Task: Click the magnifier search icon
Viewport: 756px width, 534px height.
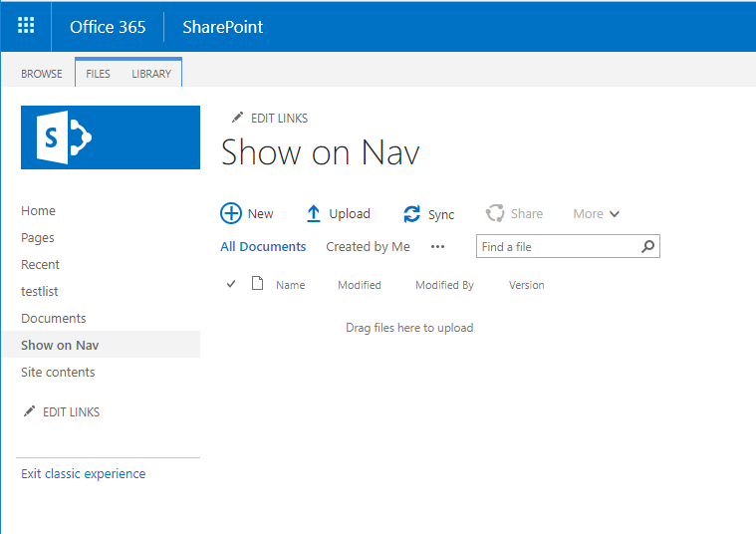Action: 648,246
